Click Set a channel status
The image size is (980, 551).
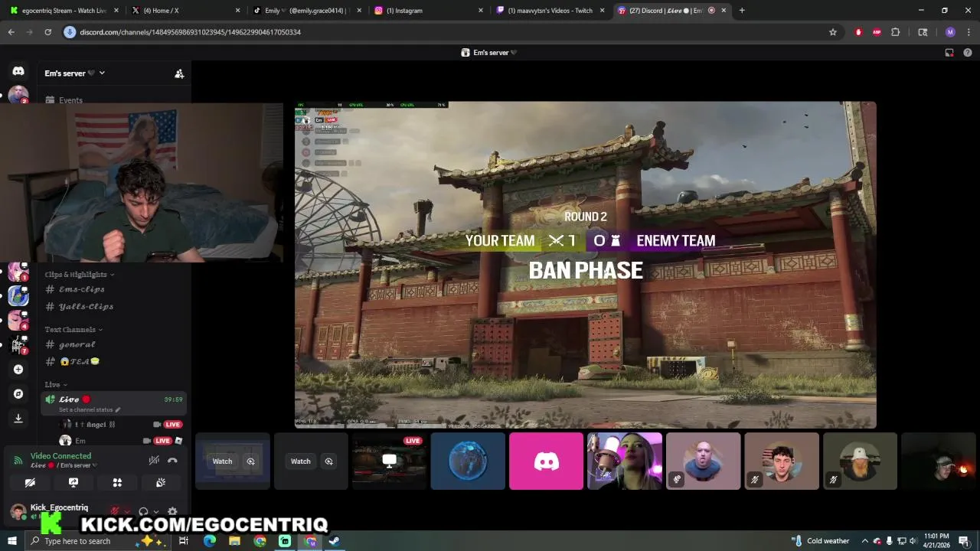click(x=89, y=410)
